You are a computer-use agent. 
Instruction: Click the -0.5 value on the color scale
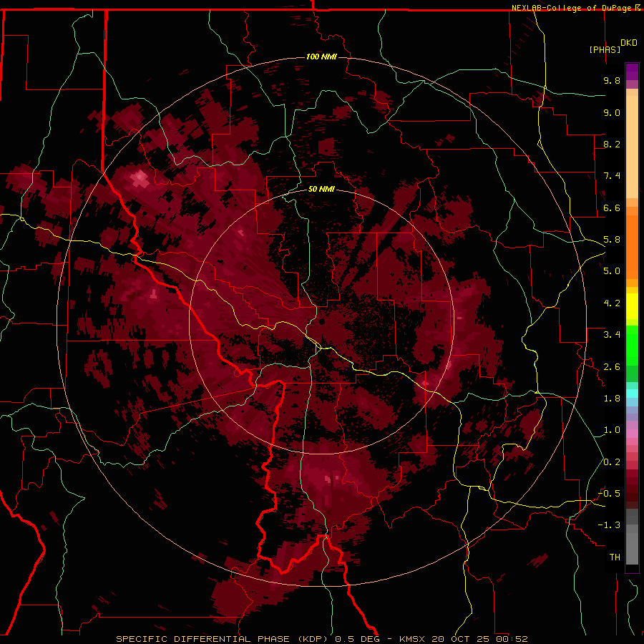point(609,494)
